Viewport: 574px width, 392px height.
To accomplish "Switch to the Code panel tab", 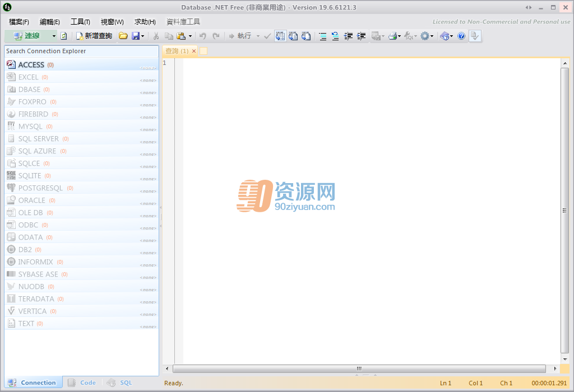I will pos(82,382).
